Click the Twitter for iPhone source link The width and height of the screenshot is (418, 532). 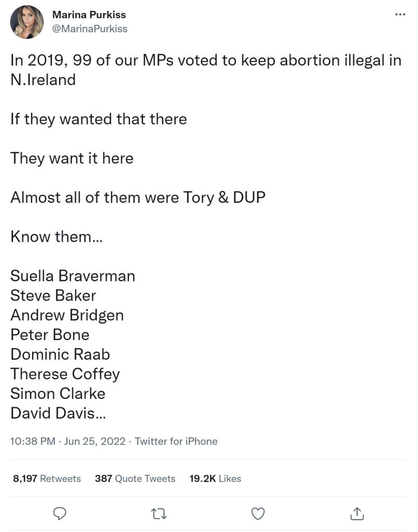pyautogui.click(x=176, y=441)
